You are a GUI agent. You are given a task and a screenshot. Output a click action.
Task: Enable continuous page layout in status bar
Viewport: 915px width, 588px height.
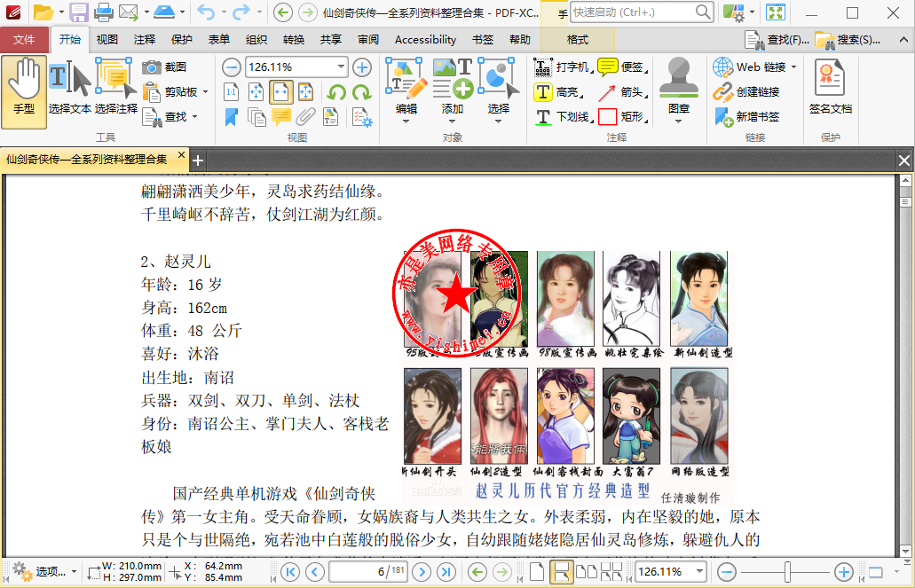click(x=562, y=572)
